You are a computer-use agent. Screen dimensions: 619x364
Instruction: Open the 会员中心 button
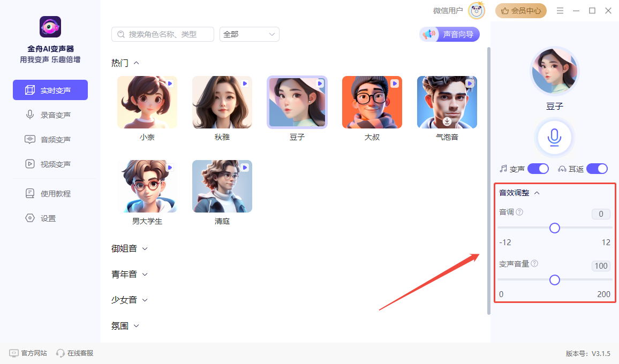click(521, 11)
